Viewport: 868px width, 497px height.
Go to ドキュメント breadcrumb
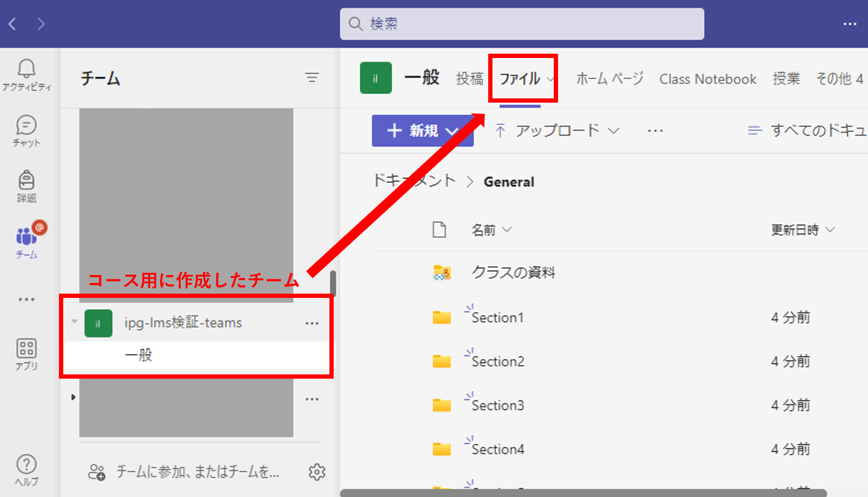click(414, 181)
